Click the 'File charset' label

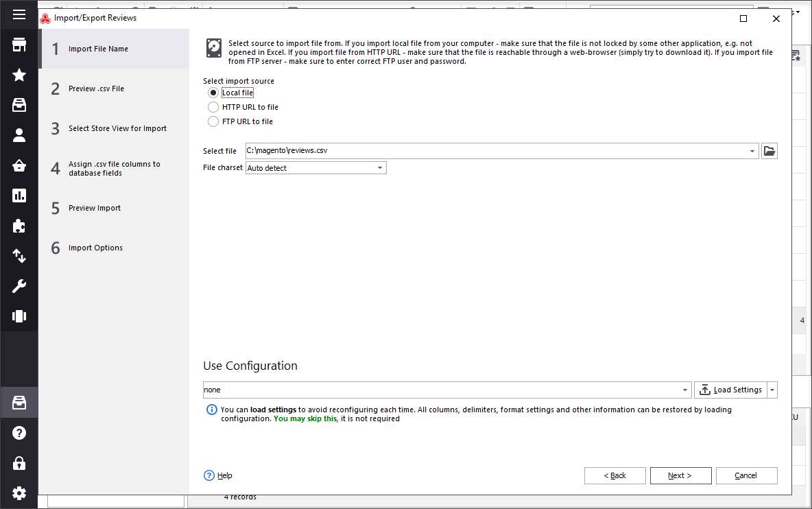coord(223,168)
